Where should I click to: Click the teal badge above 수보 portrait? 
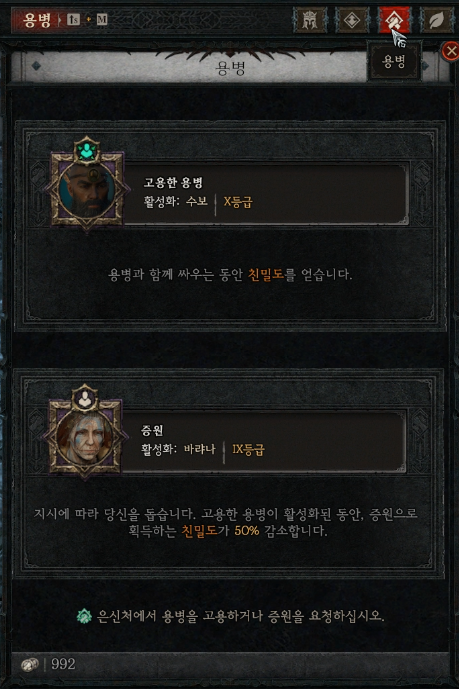(x=87, y=151)
